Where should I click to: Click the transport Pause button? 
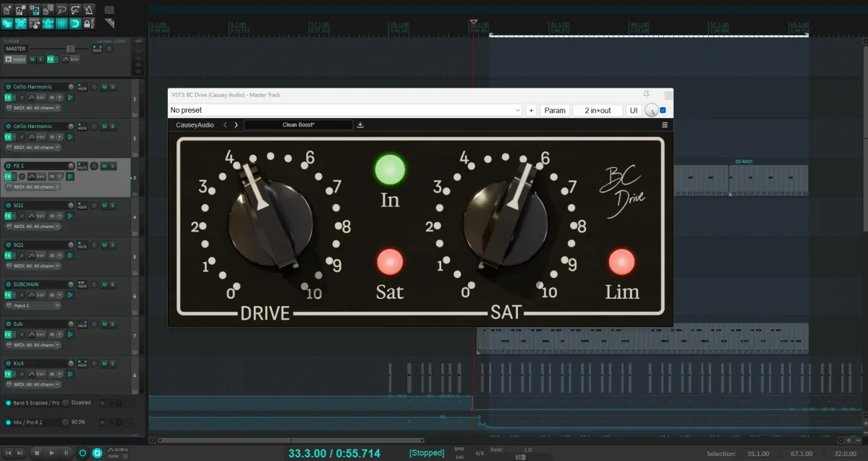point(66,453)
